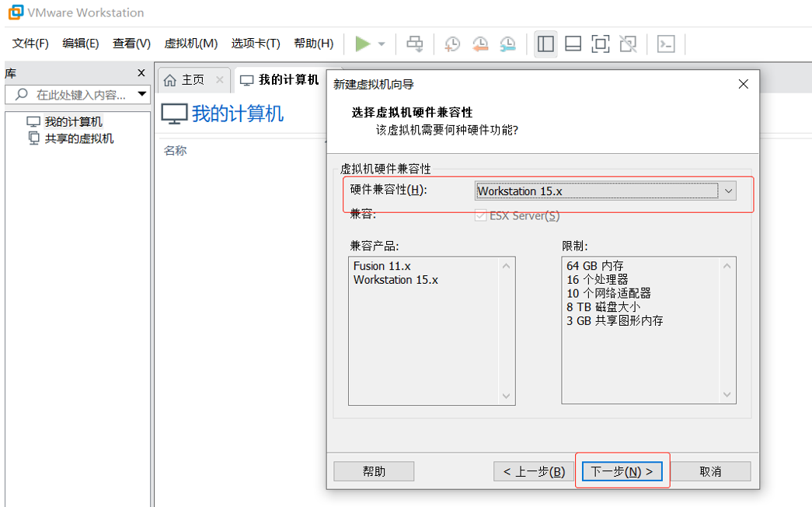Open the 选项卡(T) menu

(x=256, y=44)
